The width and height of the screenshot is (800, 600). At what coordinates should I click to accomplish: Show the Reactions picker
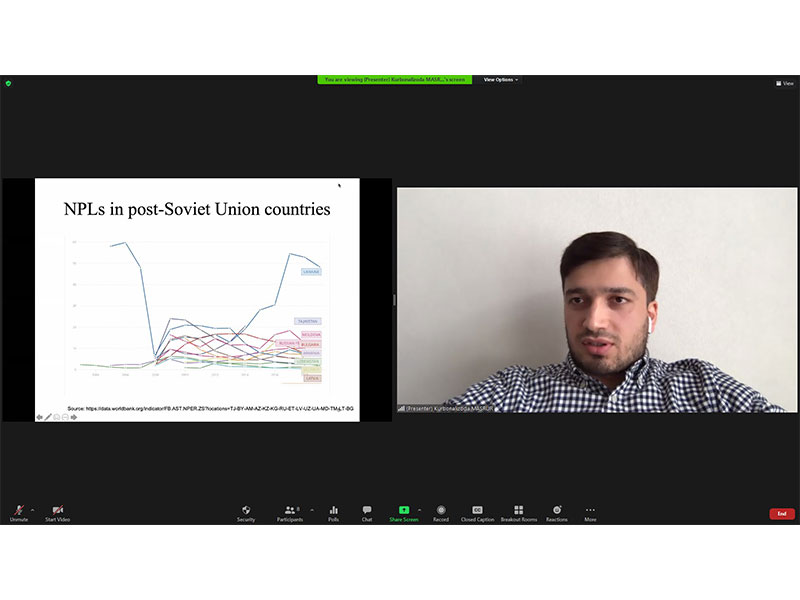click(x=557, y=513)
